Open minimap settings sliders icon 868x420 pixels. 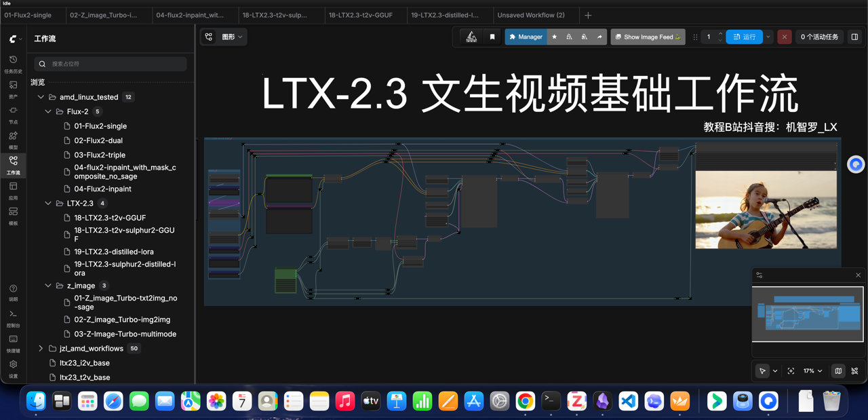(x=759, y=275)
